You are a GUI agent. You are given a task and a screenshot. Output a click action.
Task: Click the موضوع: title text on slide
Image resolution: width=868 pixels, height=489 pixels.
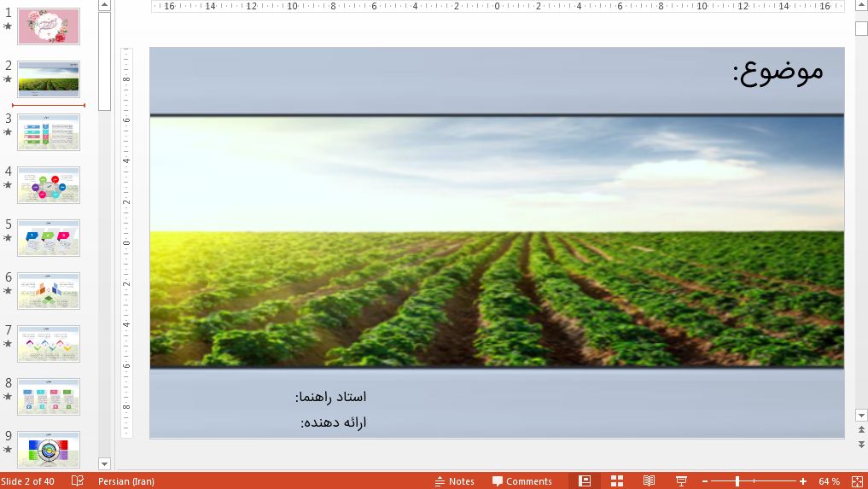point(778,73)
